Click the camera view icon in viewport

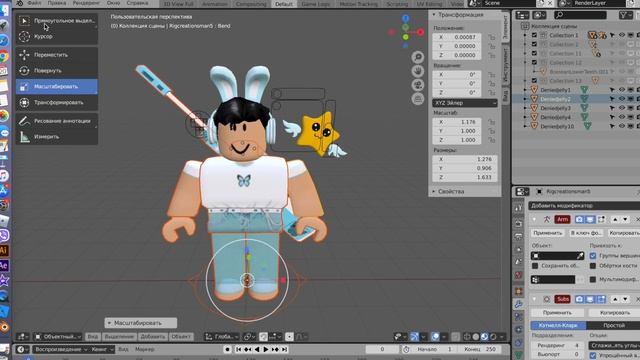coord(418,85)
